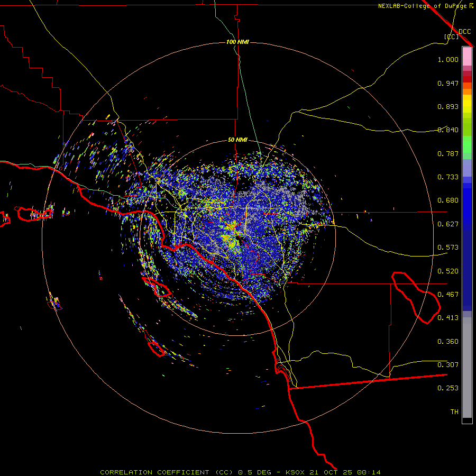The image size is (476, 476).
Task: Click the 0.253 legend value
Action: point(448,388)
